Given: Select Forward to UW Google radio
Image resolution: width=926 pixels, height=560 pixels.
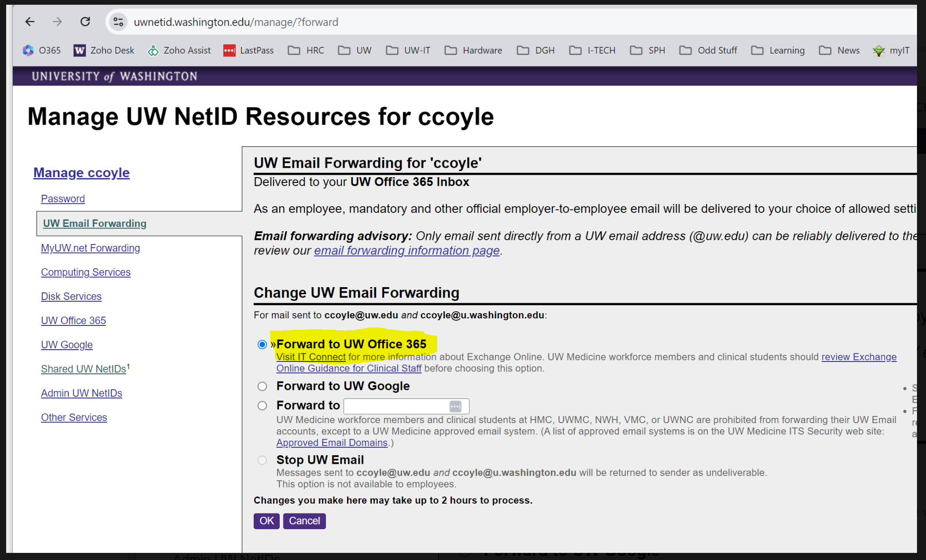Looking at the screenshot, I should click(x=262, y=387).
